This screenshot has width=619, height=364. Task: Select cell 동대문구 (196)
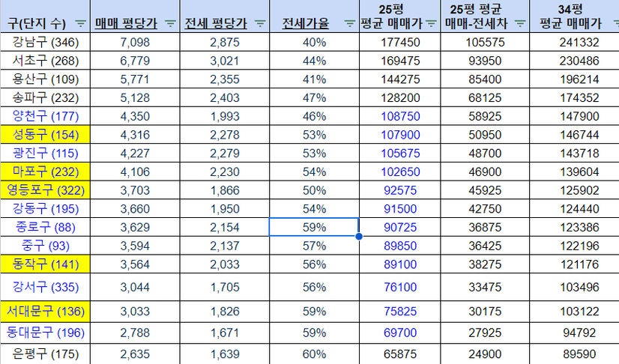[46, 333]
